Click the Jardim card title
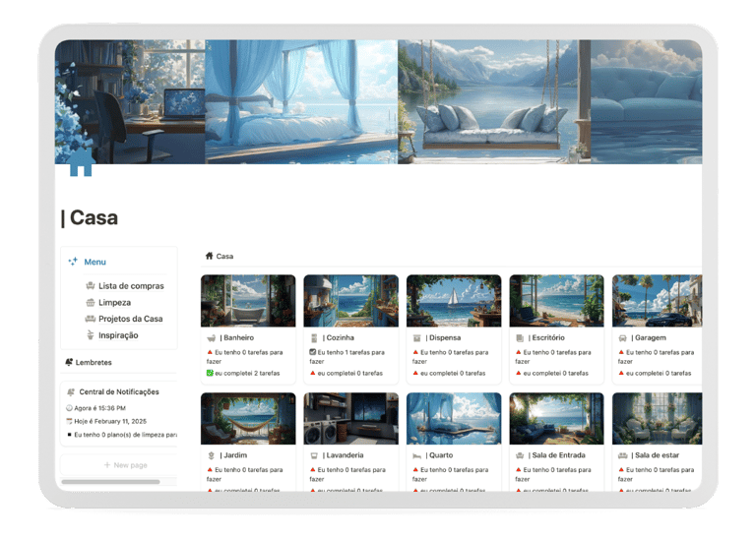This screenshot has height=538, width=756. [x=233, y=455]
